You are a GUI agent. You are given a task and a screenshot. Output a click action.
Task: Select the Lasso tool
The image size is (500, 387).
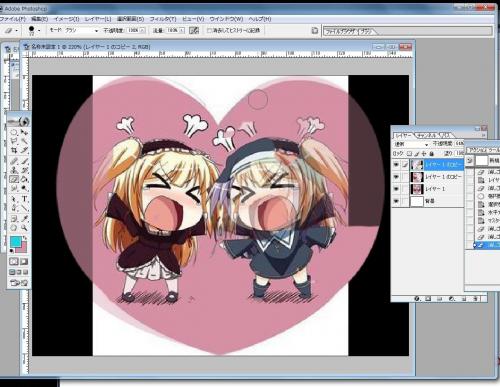pos(14,141)
